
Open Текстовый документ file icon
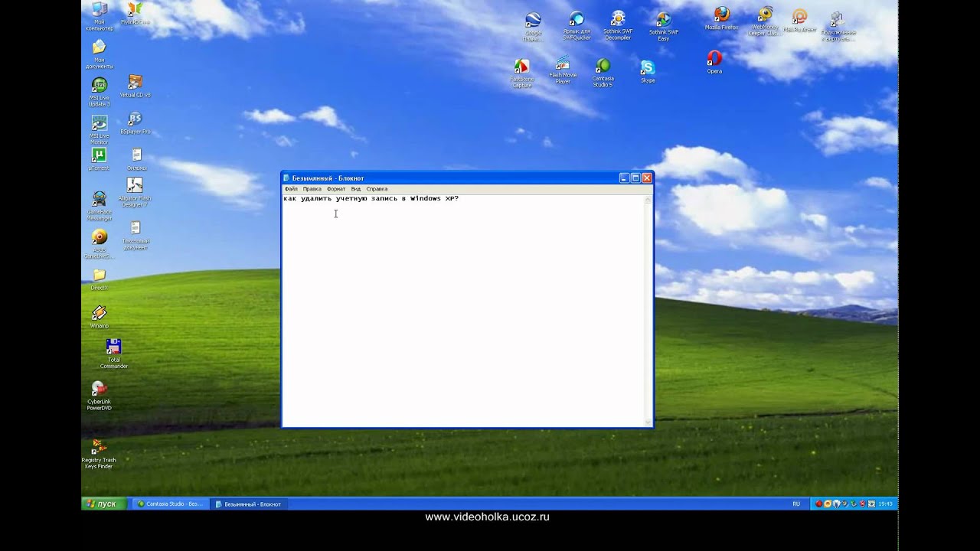click(136, 236)
